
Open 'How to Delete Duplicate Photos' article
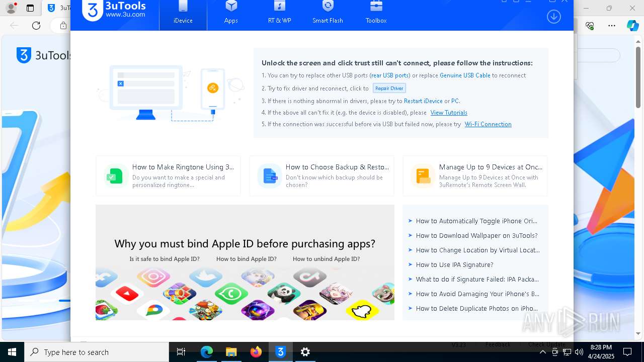(x=476, y=308)
